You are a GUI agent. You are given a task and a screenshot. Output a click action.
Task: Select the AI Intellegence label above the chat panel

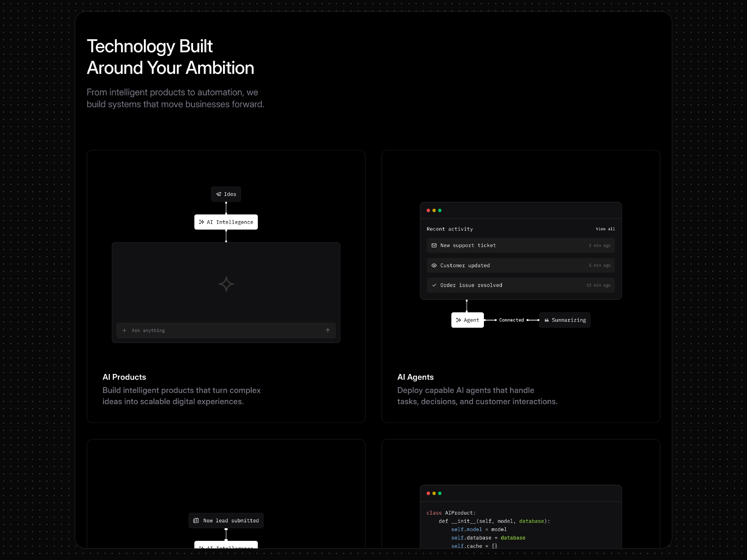230,222
